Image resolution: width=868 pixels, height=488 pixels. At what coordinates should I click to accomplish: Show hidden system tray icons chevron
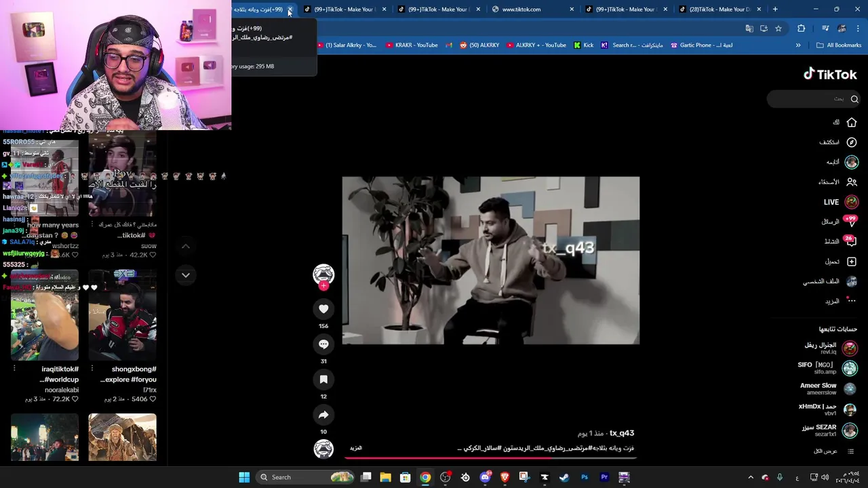pyautogui.click(x=751, y=477)
